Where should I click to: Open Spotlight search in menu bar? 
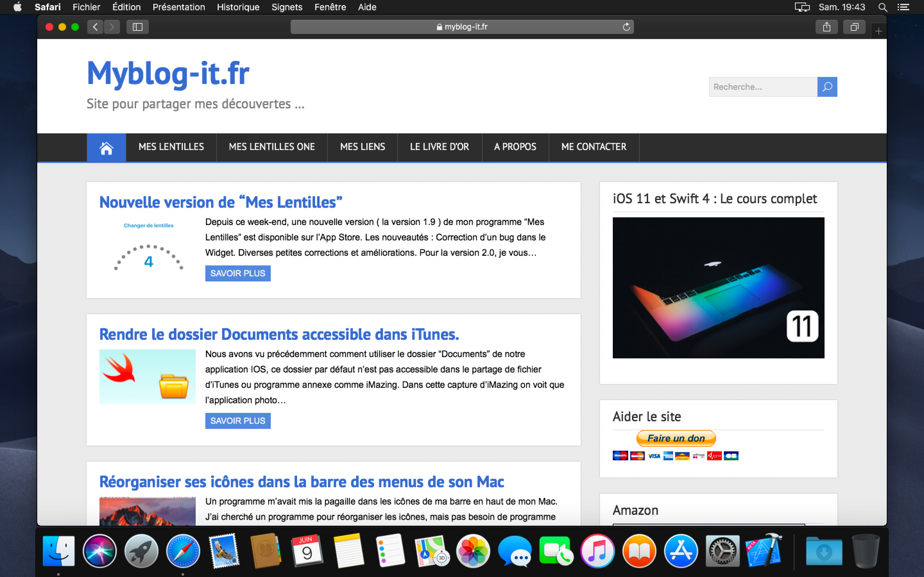[x=882, y=7]
